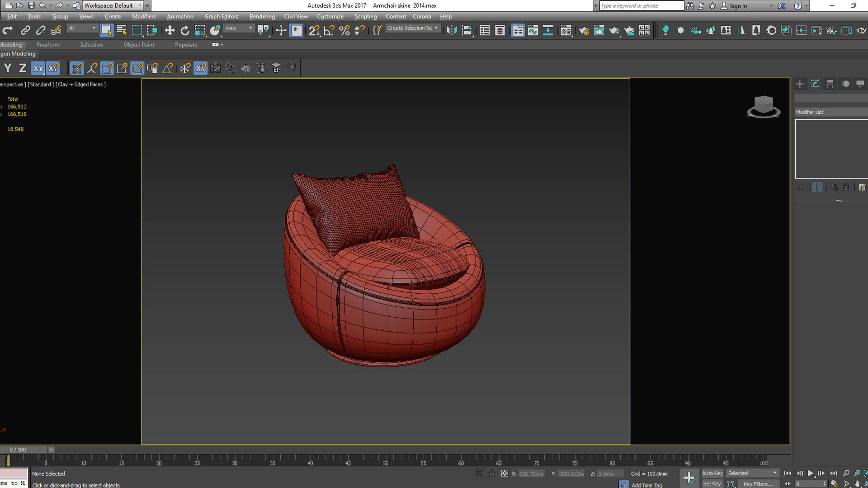Go to the end frame
Viewport: 868px width, 488px height.
click(x=834, y=473)
